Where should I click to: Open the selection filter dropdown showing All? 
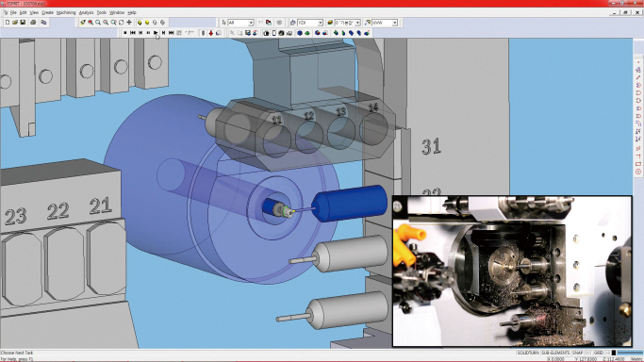point(241,23)
